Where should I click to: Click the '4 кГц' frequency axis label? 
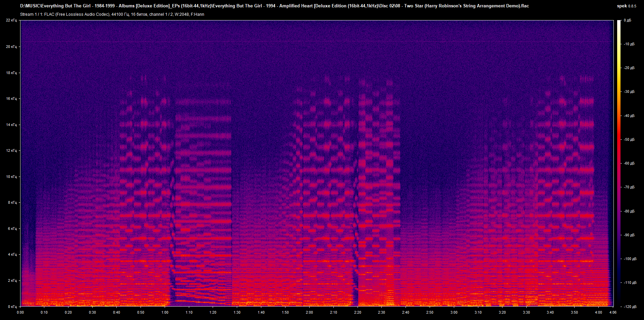point(12,254)
